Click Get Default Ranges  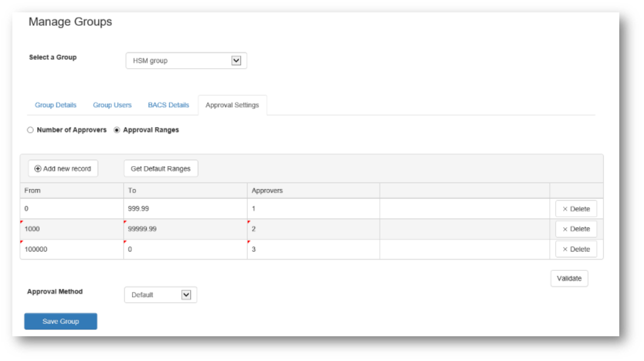pos(161,168)
